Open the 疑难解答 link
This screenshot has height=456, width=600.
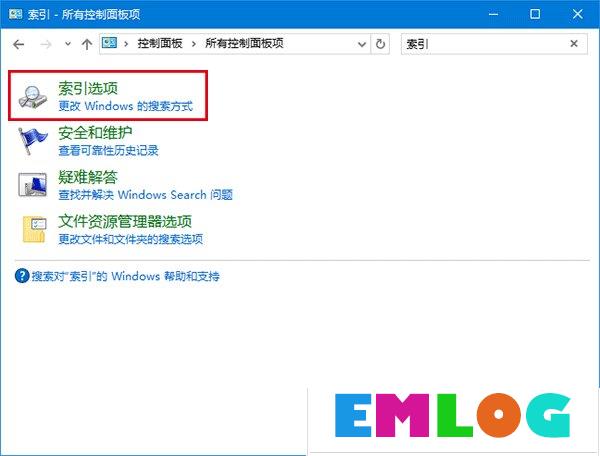tap(88, 178)
